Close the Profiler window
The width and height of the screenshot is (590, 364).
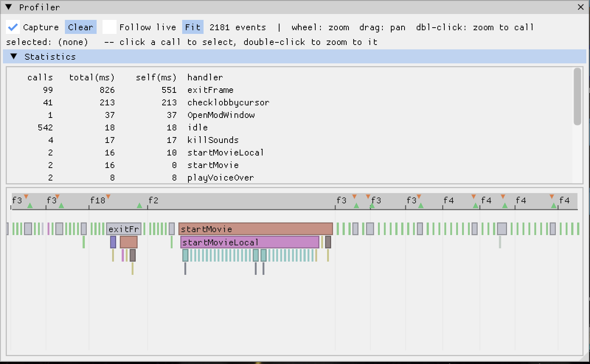[x=581, y=7]
